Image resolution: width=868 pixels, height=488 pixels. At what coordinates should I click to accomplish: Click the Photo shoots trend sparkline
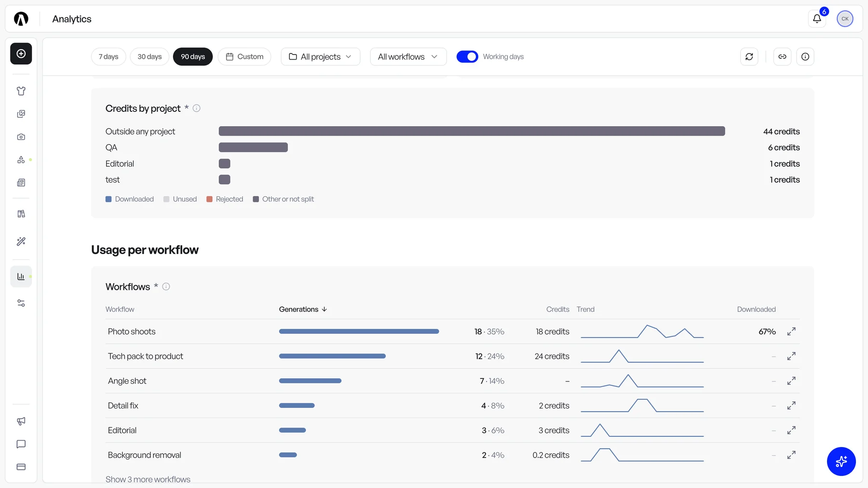pos(642,332)
